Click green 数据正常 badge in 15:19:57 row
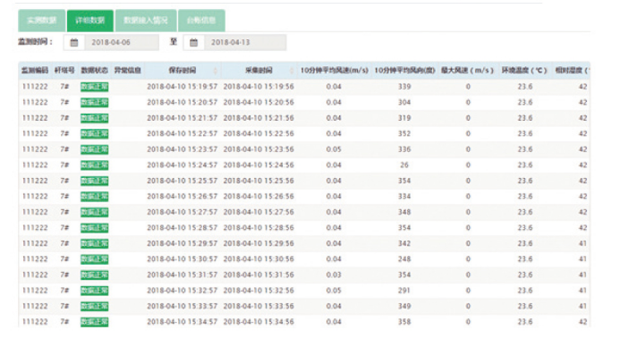Screen dimensions: 620x364 point(94,87)
